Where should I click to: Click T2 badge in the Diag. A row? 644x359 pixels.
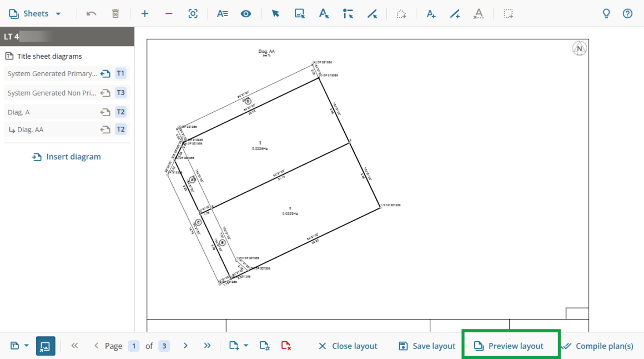point(120,112)
